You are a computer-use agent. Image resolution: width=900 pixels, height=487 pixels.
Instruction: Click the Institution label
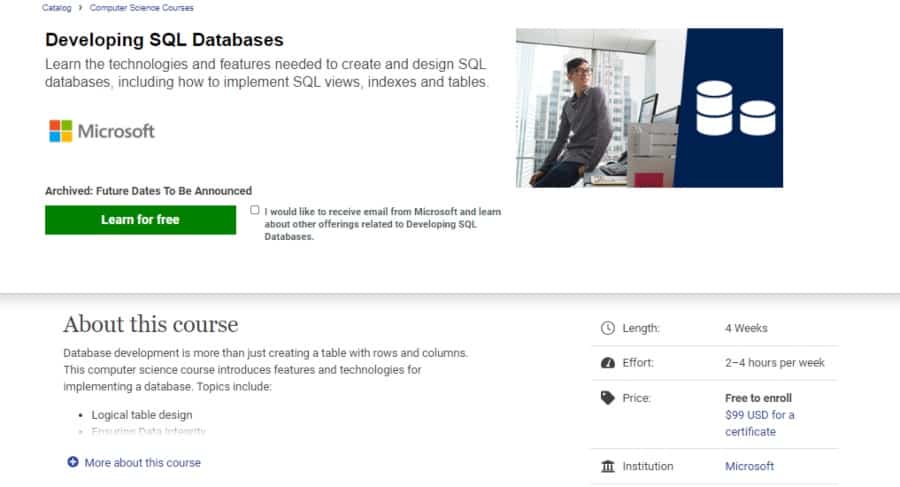click(x=647, y=466)
